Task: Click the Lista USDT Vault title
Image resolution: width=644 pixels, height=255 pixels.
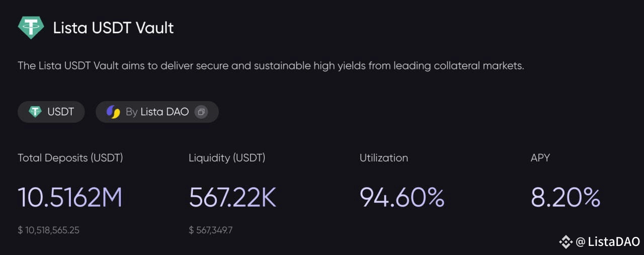Action: [113, 28]
